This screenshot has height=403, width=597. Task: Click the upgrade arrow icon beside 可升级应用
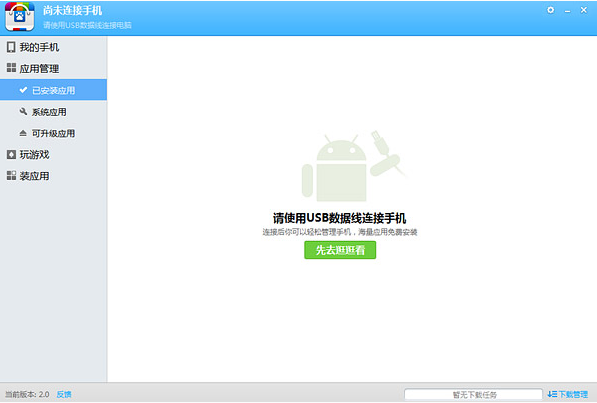coord(23,133)
